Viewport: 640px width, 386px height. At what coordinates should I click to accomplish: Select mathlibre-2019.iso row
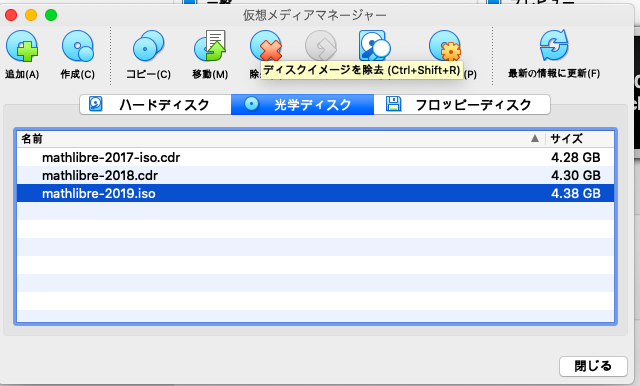pyautogui.click(x=315, y=193)
